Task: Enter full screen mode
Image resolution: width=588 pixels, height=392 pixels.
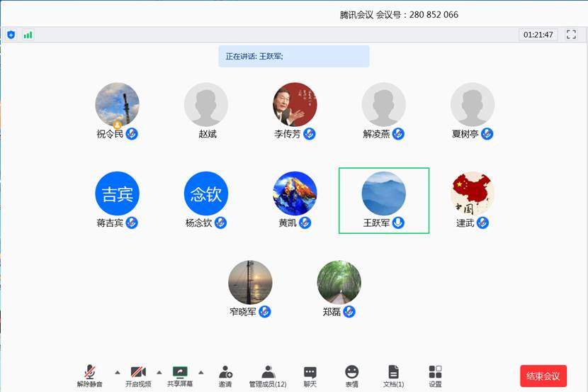Action: coord(571,35)
